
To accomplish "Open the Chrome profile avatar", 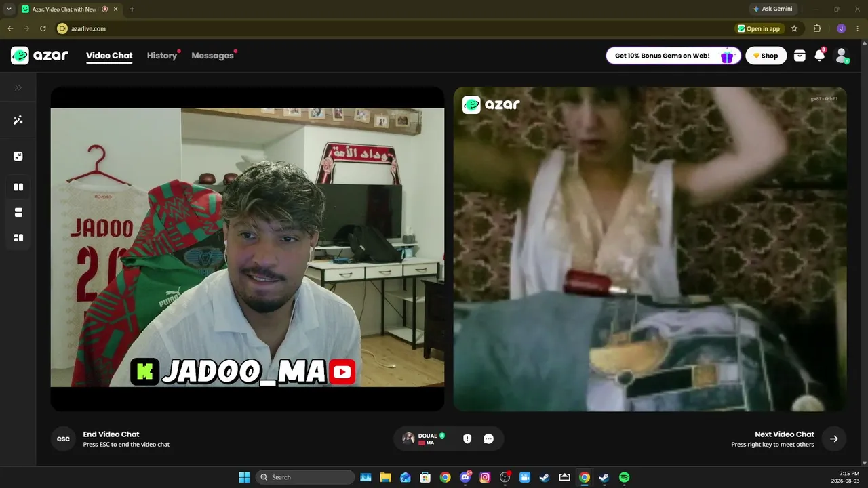I will click(842, 28).
